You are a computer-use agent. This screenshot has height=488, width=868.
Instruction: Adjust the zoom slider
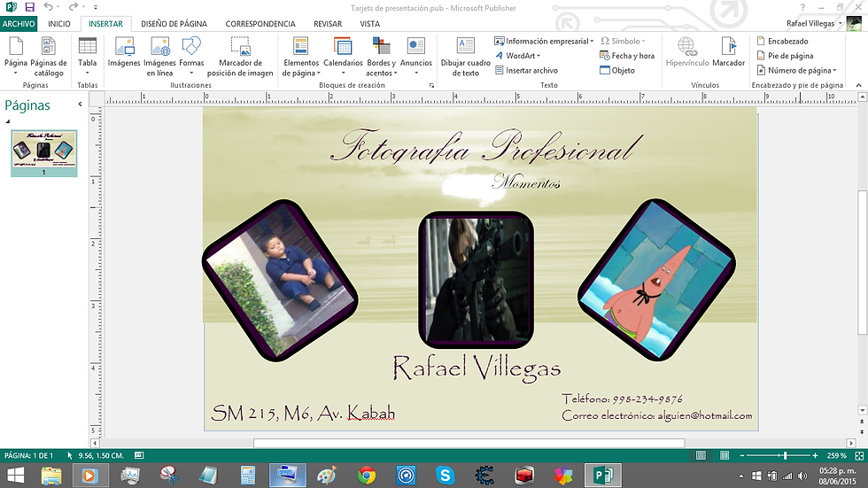pos(785,455)
